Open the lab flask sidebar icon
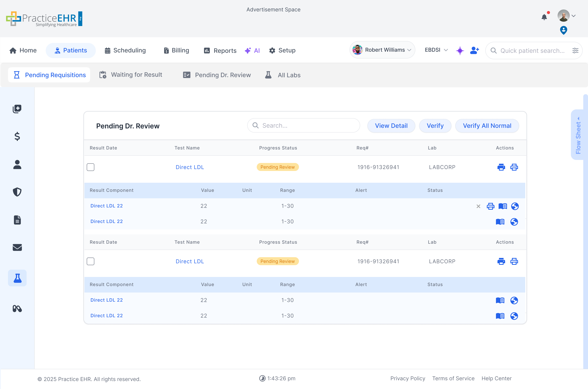Screen dimensions: 588x389 17,278
